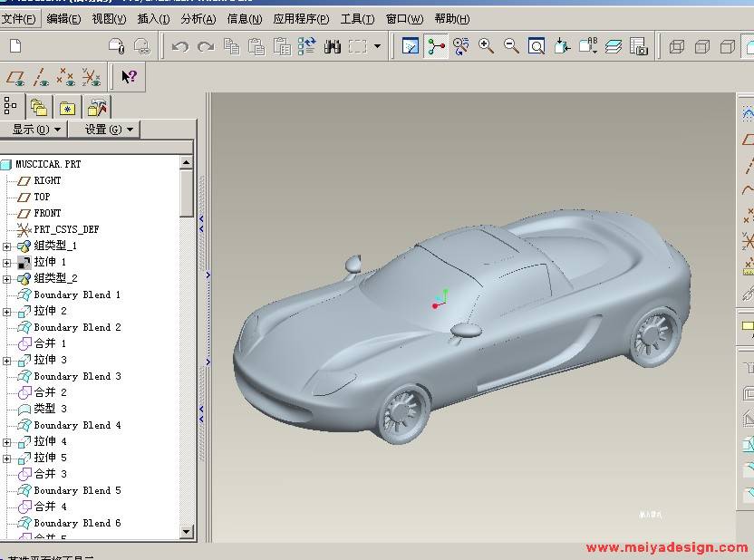
Task: Select the FRONT datum plane in tree
Action: click(47, 214)
